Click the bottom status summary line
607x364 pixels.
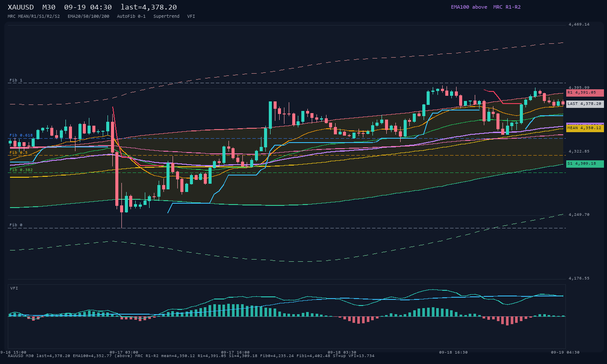tap(191, 356)
